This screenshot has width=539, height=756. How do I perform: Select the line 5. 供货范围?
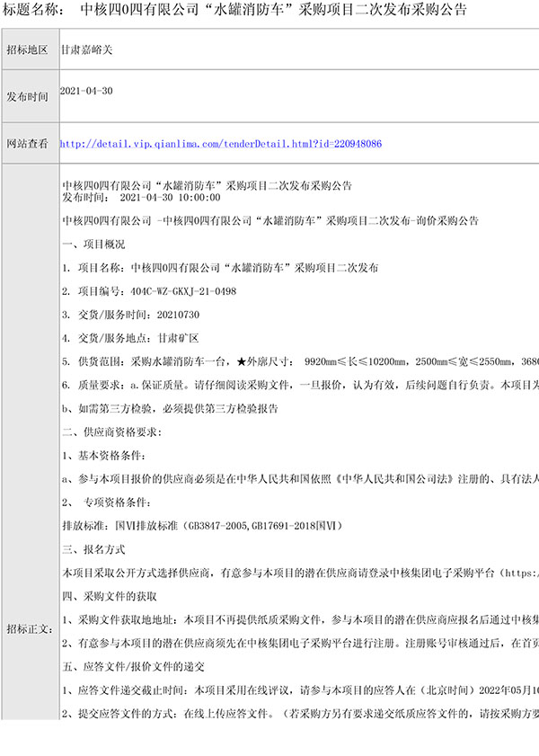(301, 361)
